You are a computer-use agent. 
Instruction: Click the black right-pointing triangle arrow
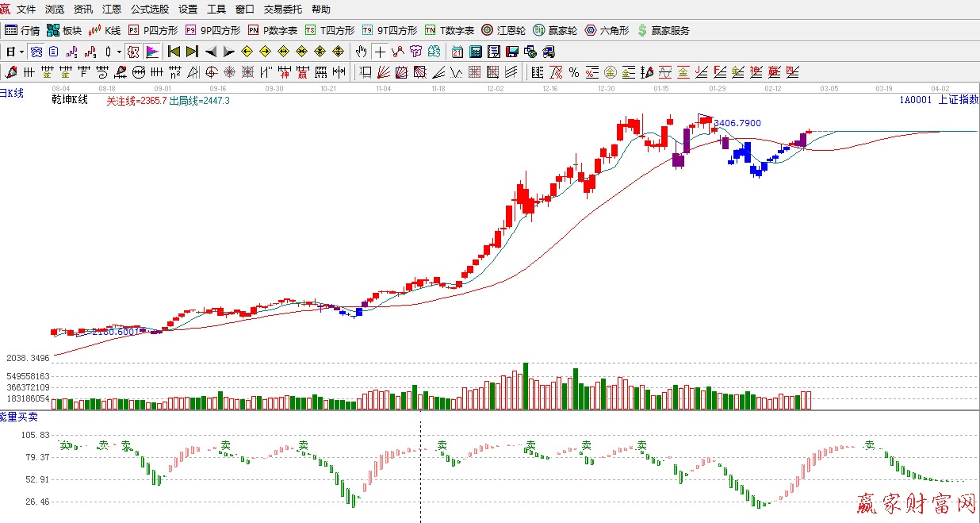tap(228, 52)
